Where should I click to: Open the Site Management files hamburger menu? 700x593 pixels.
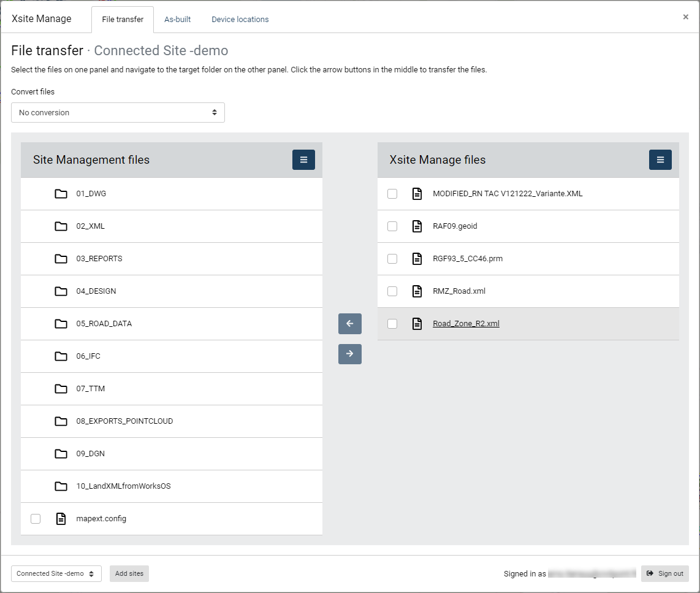pos(303,159)
